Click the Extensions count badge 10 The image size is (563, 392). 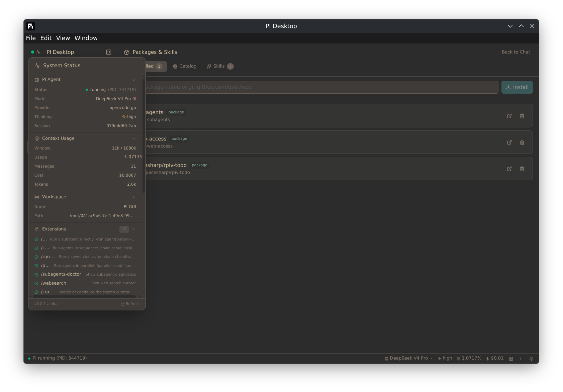pyautogui.click(x=124, y=229)
